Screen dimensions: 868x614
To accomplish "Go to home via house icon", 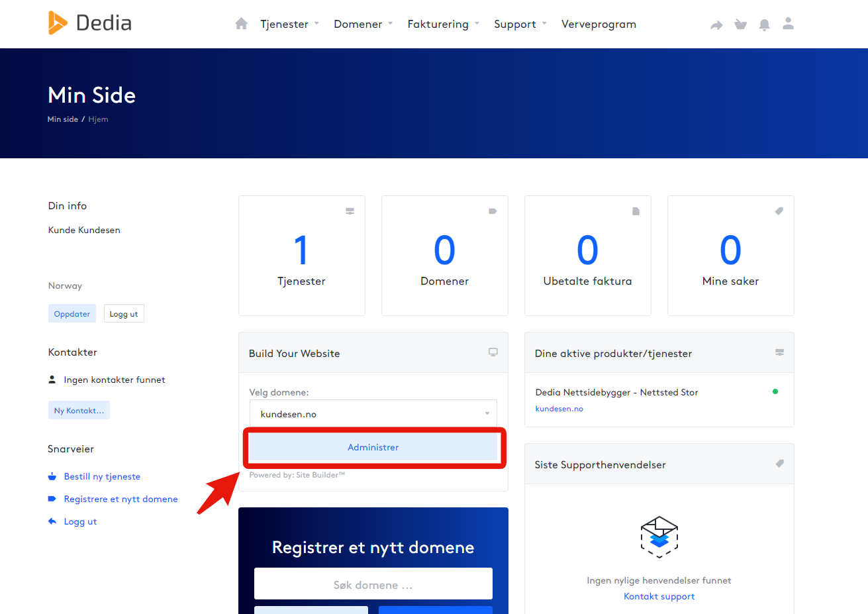I will [x=241, y=24].
